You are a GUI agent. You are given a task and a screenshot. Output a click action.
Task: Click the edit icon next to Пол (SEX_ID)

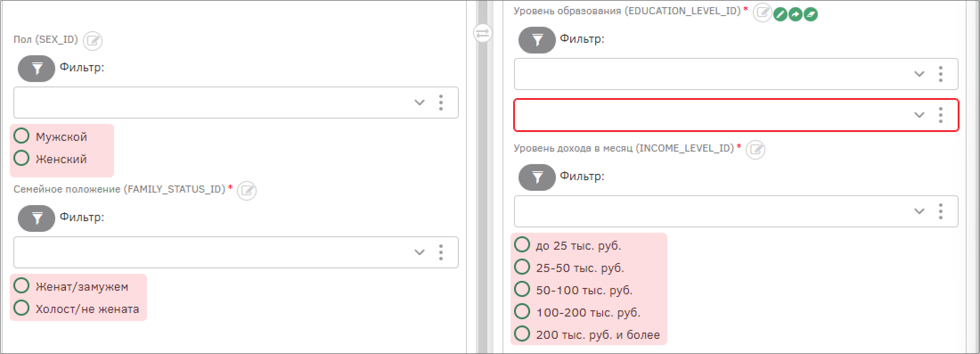click(x=93, y=41)
